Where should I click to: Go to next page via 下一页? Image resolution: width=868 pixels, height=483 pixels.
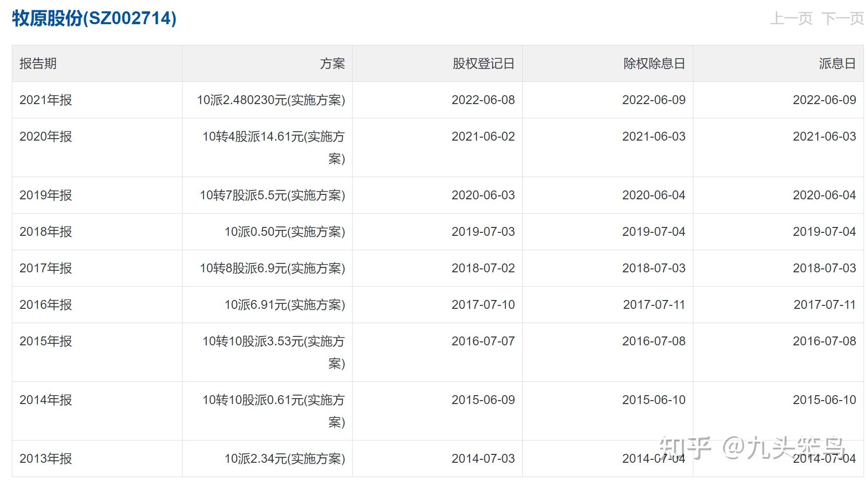point(842,19)
